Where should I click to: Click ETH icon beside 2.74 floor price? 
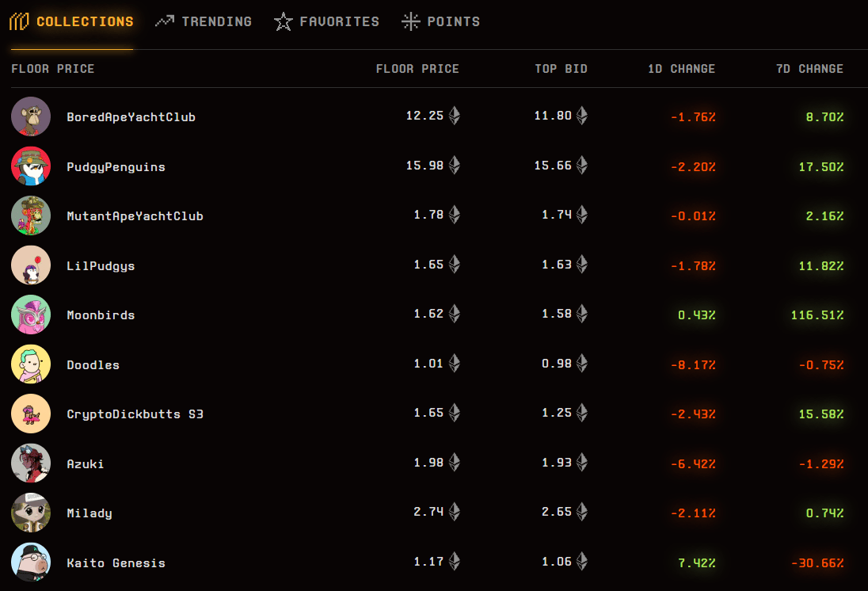coord(455,512)
